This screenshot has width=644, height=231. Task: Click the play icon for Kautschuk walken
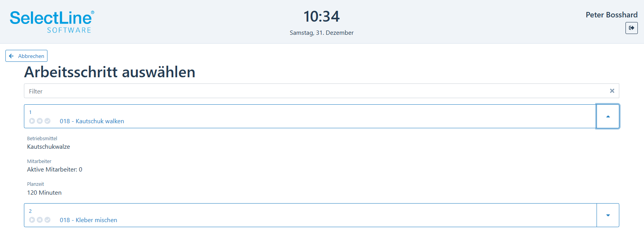32,121
